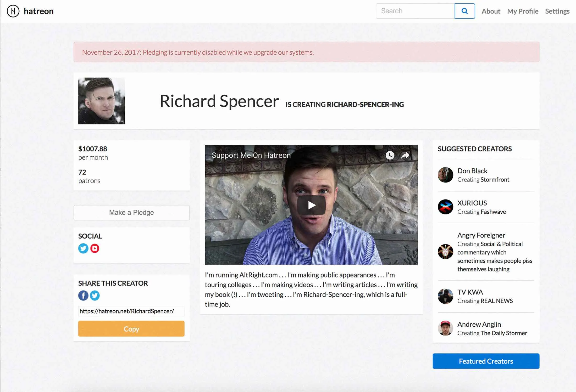Open the About menu item

[491, 11]
